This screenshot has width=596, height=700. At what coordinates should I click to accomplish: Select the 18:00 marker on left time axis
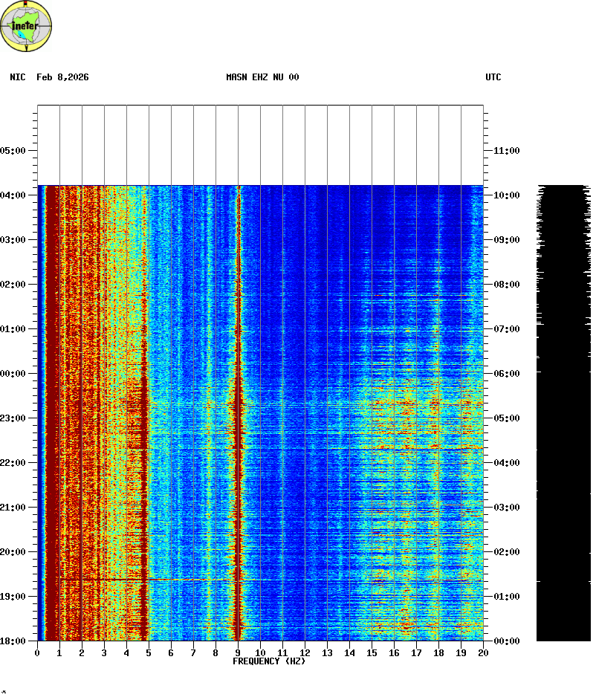pyautogui.click(x=13, y=641)
